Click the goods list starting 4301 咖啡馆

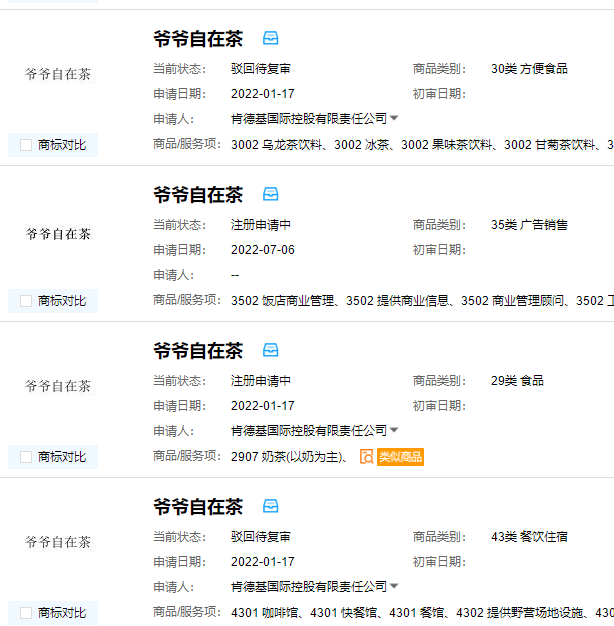[422, 613]
